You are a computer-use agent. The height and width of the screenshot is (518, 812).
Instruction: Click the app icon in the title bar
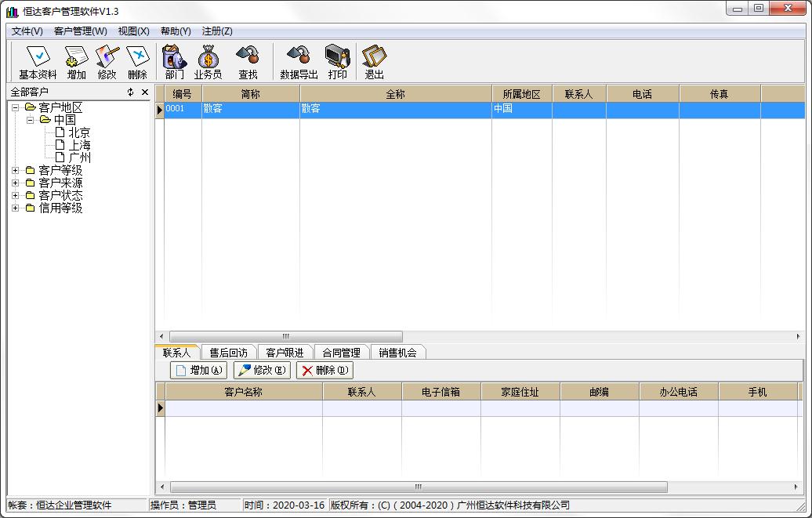point(12,12)
